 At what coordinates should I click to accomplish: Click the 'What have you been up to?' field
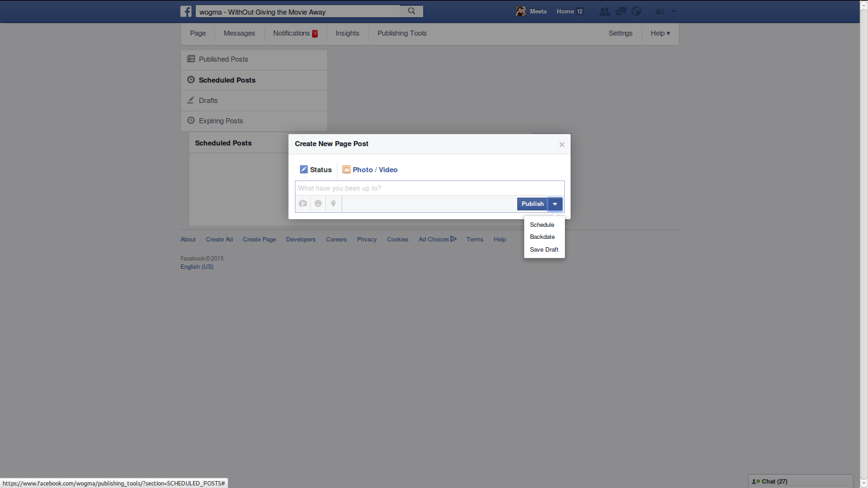[x=430, y=188]
